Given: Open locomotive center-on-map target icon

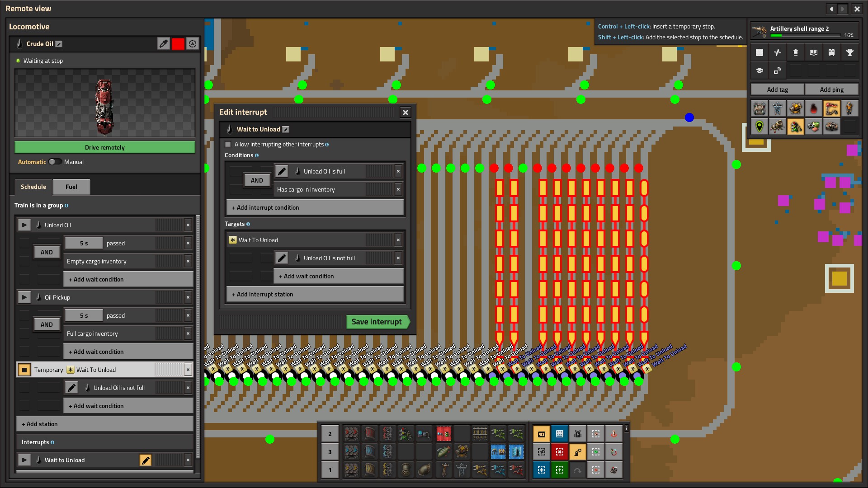Looking at the screenshot, I should coord(193,44).
